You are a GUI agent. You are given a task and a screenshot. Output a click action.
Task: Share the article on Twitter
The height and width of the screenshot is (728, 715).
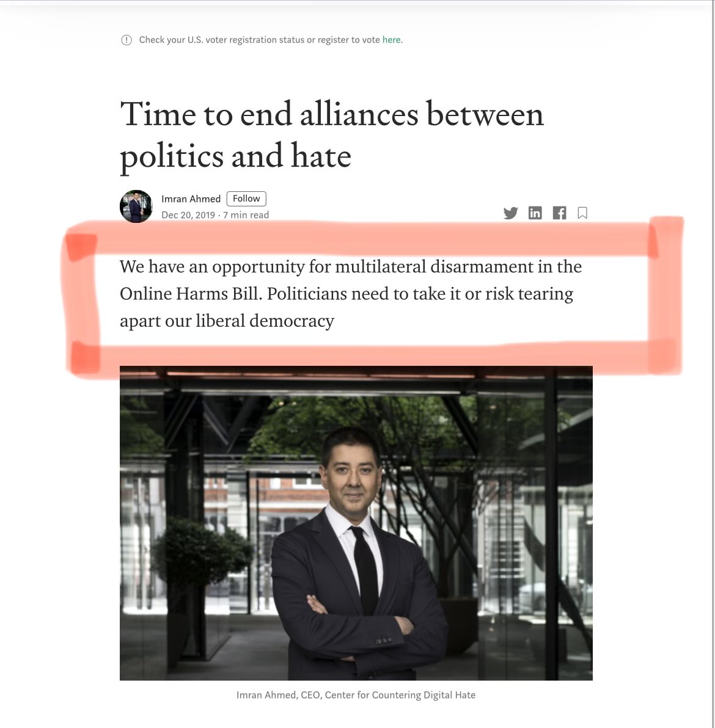click(x=510, y=213)
